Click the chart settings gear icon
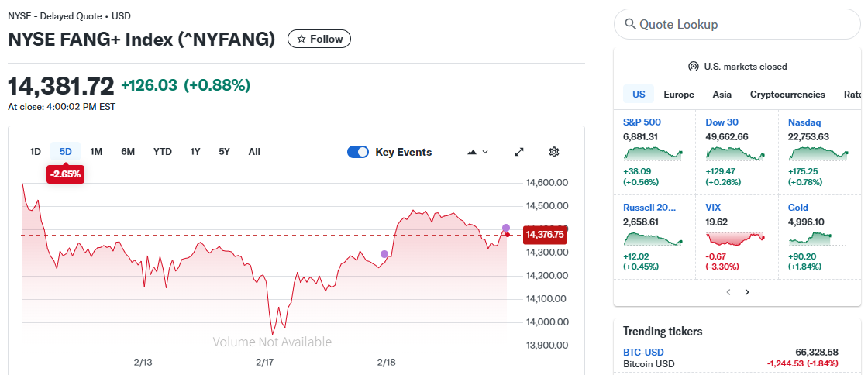 coord(553,152)
